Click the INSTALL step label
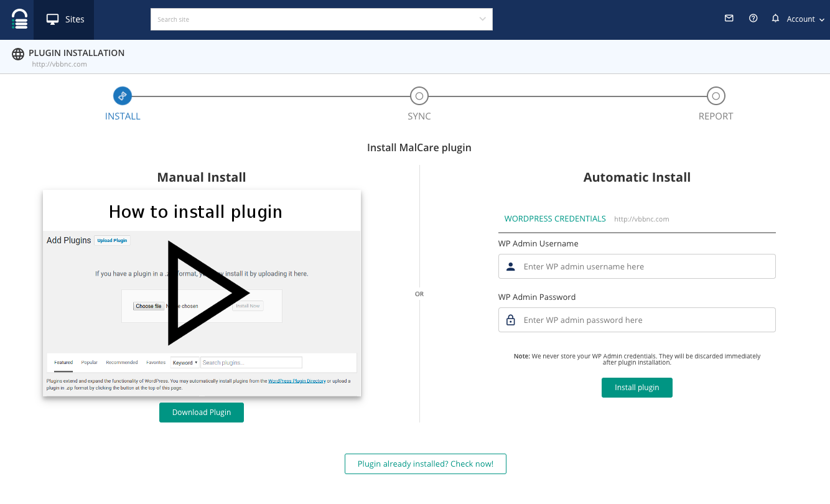This screenshot has height=504, width=830. click(123, 116)
